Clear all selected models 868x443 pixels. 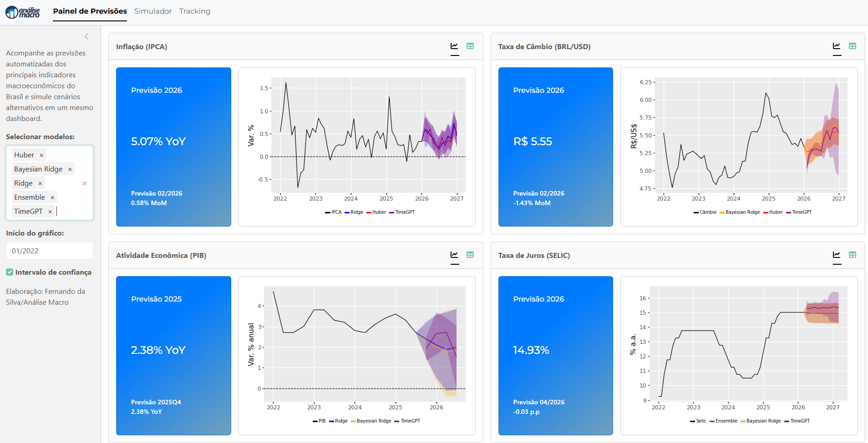click(x=84, y=183)
